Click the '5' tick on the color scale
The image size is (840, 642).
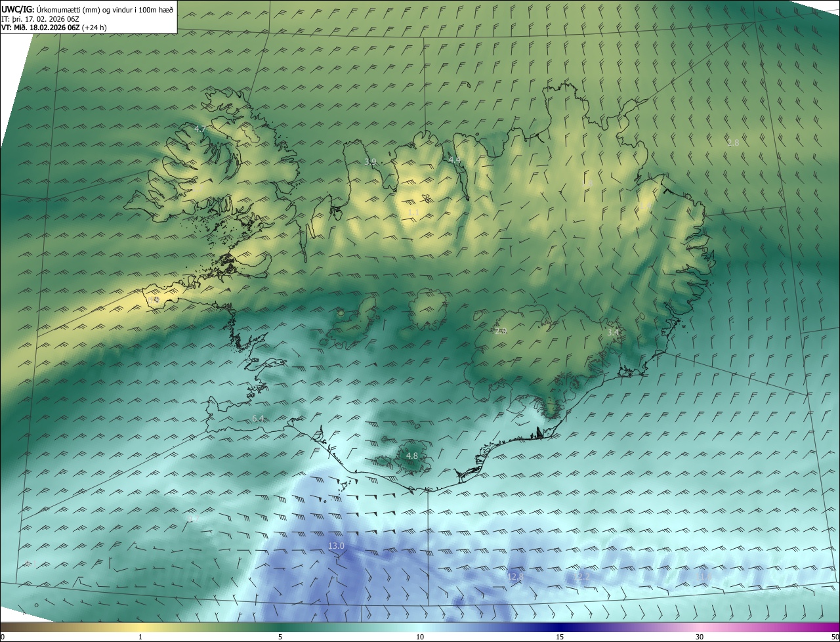[x=280, y=637]
